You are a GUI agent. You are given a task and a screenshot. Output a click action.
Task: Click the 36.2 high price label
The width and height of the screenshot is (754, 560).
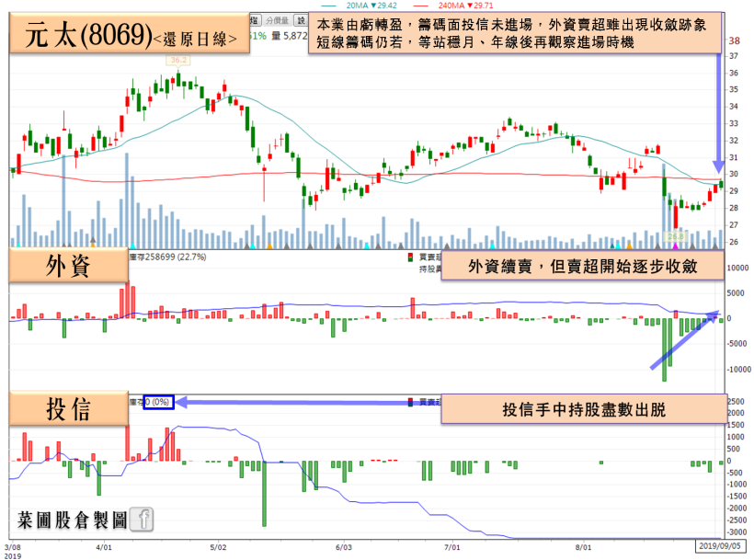[x=178, y=60]
